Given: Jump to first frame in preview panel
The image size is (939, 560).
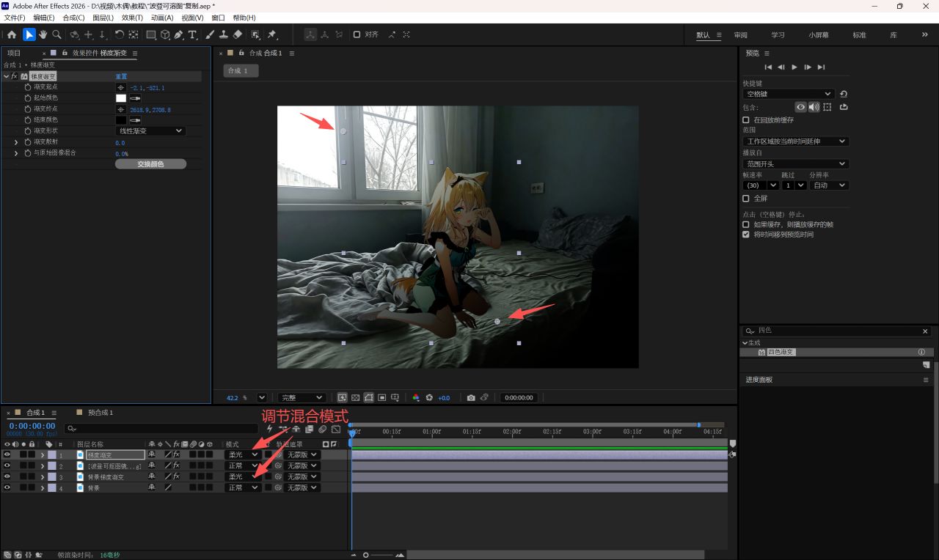Looking at the screenshot, I should (x=768, y=67).
